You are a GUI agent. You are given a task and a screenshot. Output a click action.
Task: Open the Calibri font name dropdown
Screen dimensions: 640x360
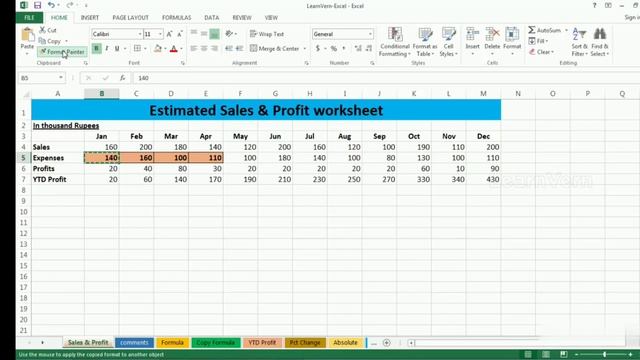pos(140,34)
